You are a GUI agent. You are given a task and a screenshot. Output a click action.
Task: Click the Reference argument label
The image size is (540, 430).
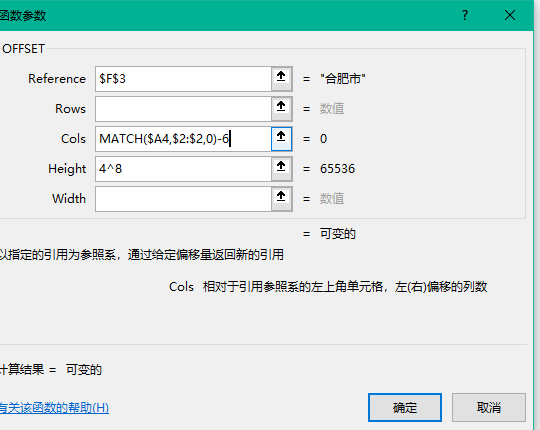coord(57,79)
